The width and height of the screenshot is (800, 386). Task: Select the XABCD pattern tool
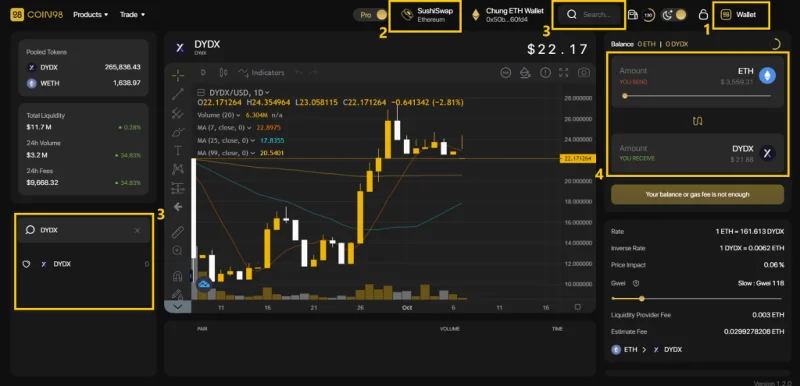pos(178,169)
